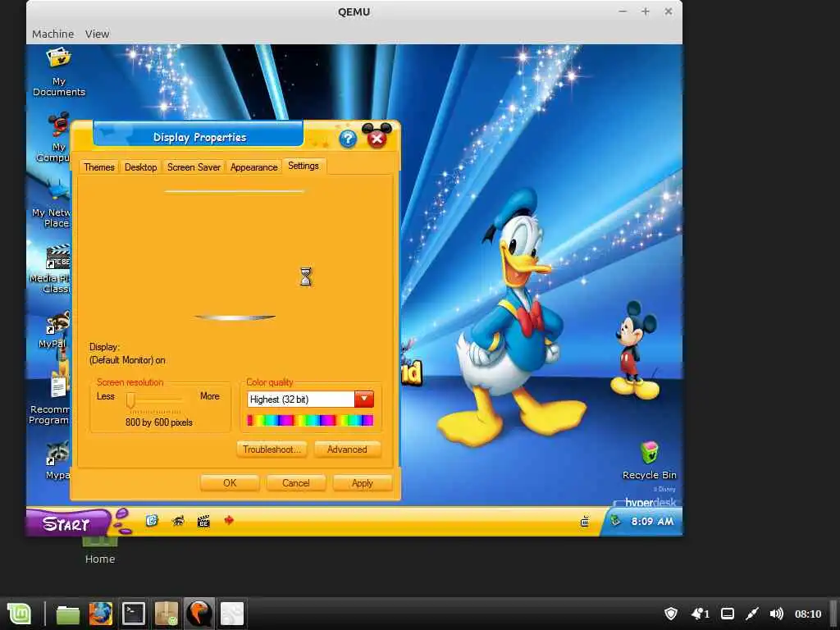Switch to the Themes tab
The height and width of the screenshot is (630, 840).
(x=99, y=167)
